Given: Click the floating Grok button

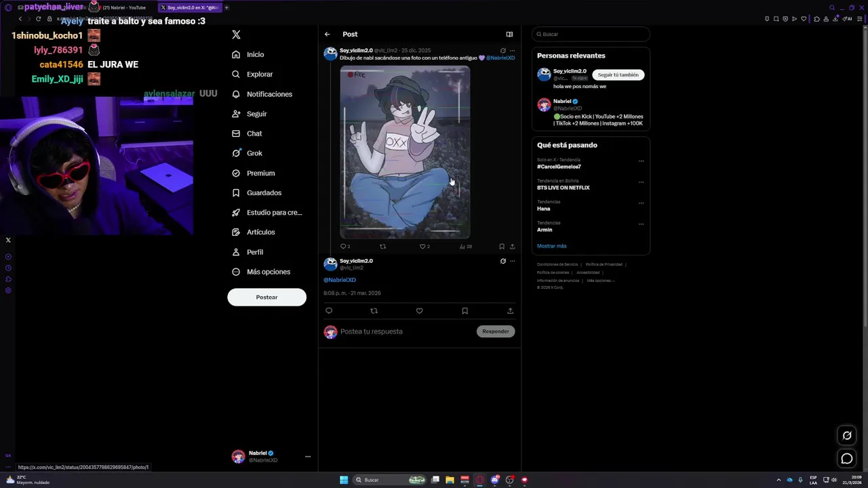Looking at the screenshot, I should point(847,436).
